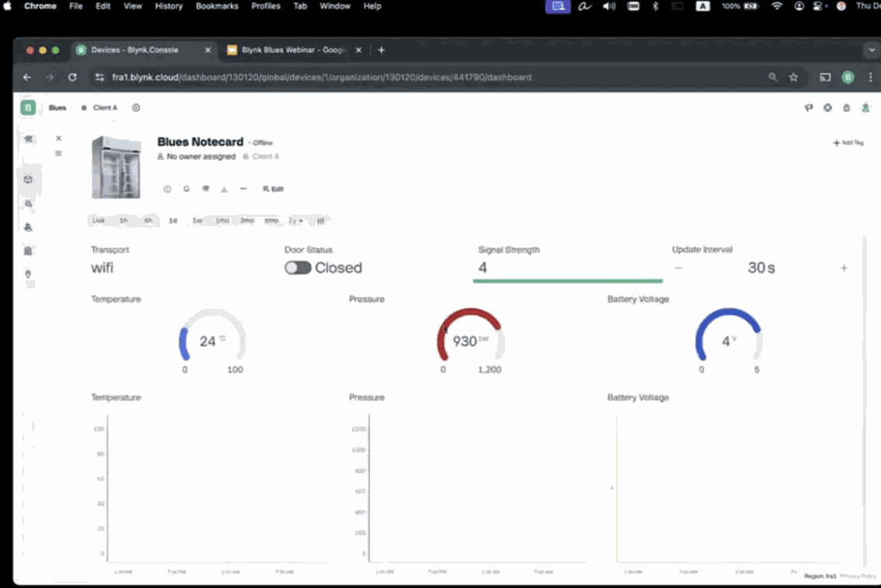The width and height of the screenshot is (881, 588).
Task: Open the device more actions ellipsis
Action: point(244,189)
